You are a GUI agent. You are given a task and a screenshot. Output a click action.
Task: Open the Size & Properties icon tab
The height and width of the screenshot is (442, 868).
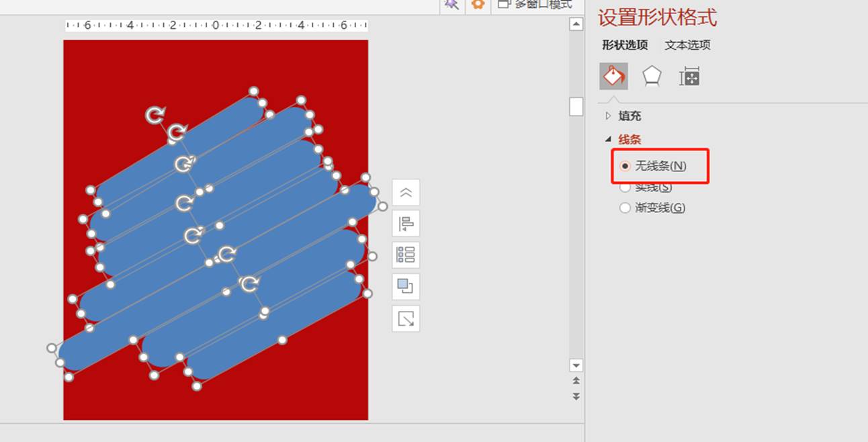tap(689, 77)
